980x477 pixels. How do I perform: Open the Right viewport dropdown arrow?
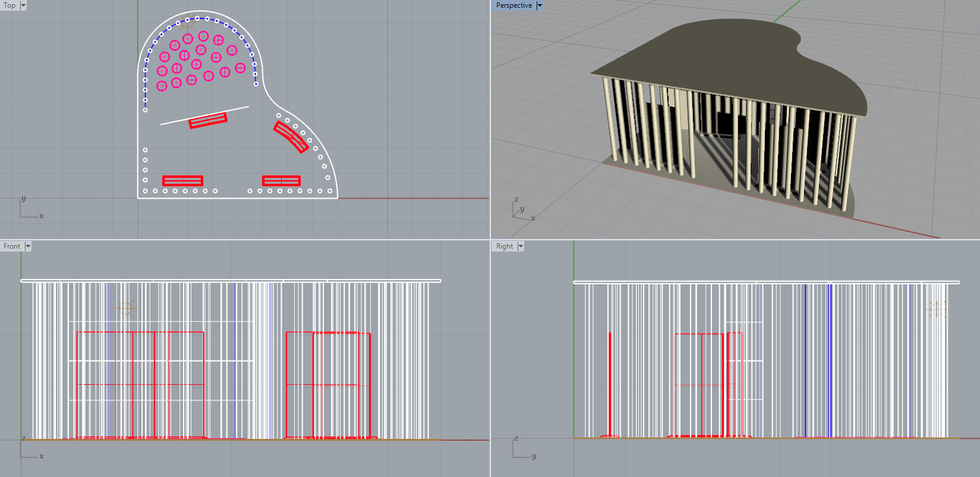(521, 246)
